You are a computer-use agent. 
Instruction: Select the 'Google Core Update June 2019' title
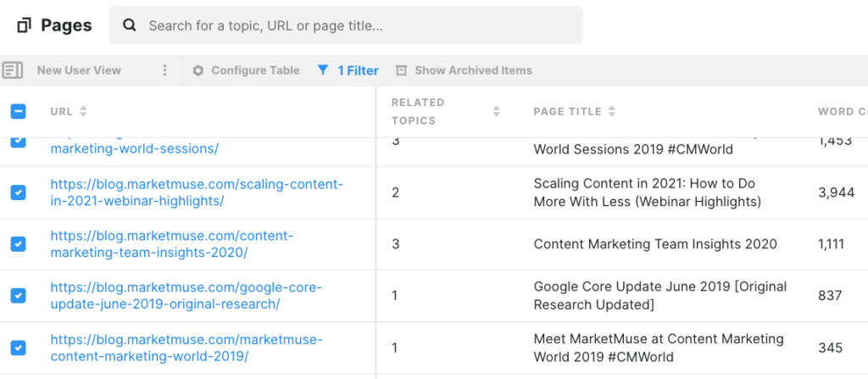659,295
